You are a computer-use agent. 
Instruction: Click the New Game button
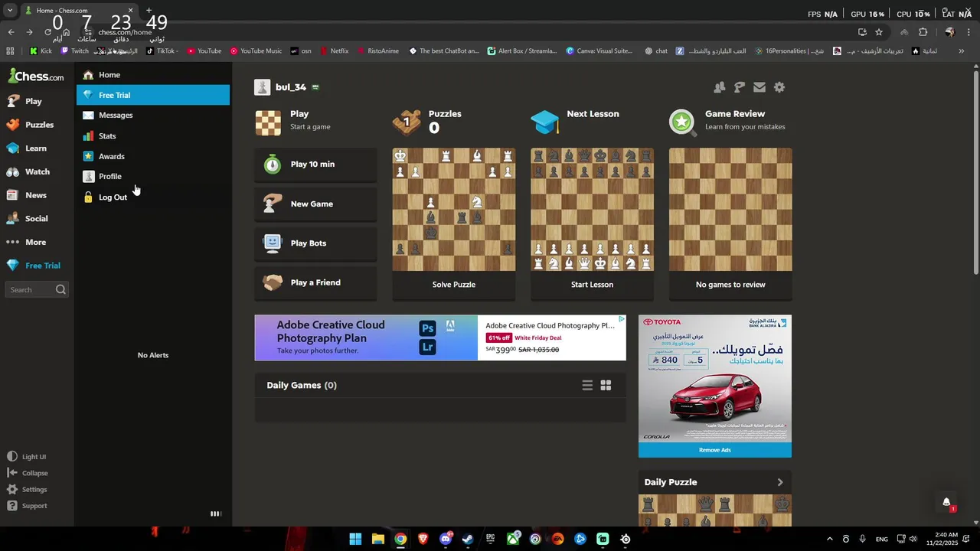coord(315,204)
